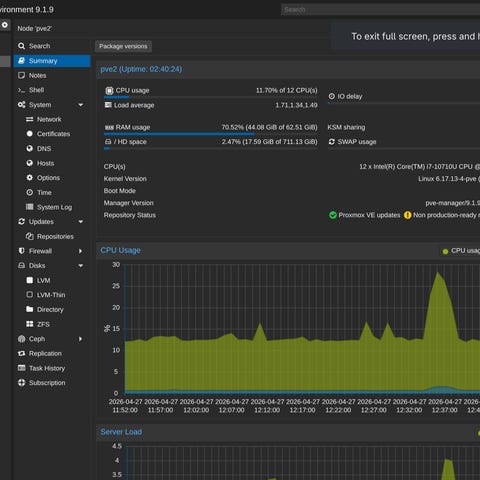Toggle the CPU usage legend marker
The image size is (480, 480).
point(445,251)
